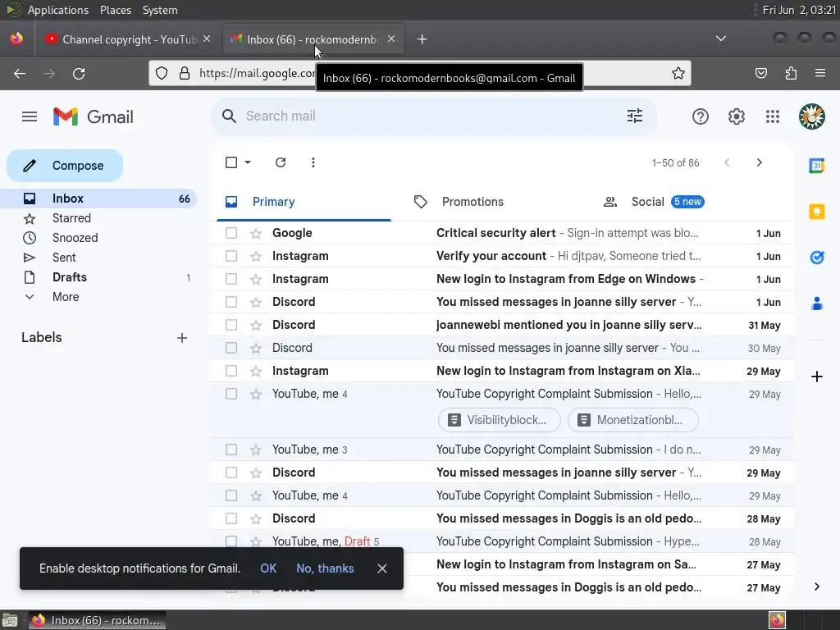Check the Discord joannewebi mentioned you email
Viewport: 840px width, 630px height.
point(231,325)
